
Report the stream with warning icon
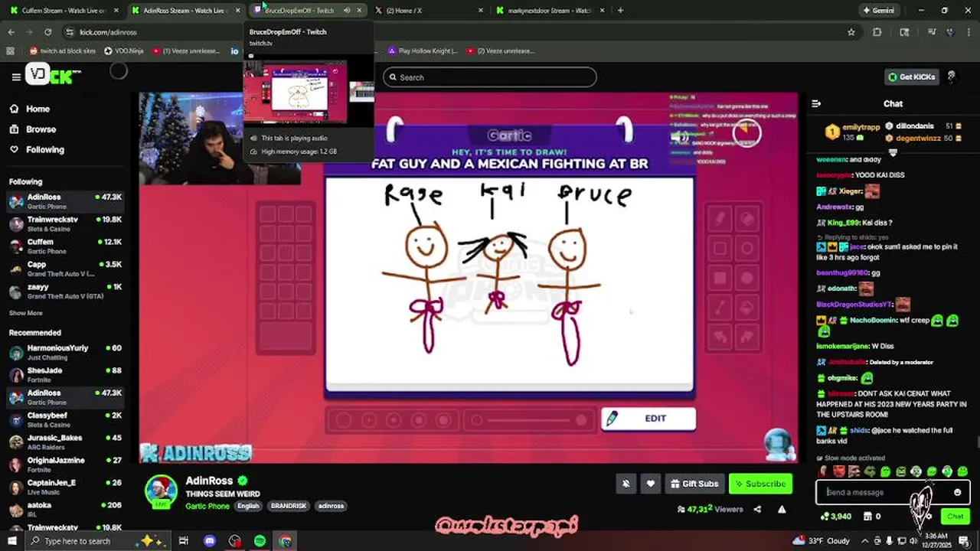tap(782, 509)
